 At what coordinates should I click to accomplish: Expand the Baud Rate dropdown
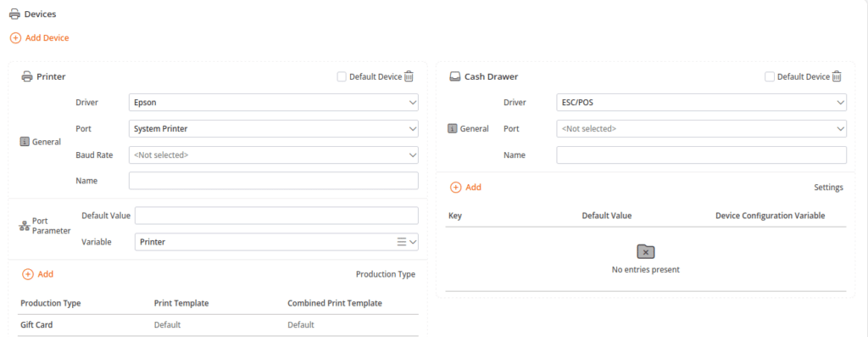coord(274,155)
